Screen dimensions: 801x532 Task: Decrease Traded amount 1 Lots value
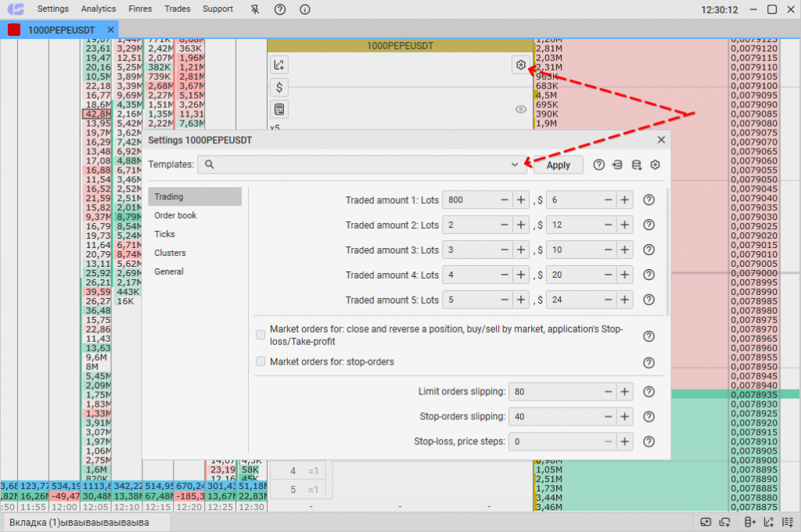[x=505, y=199]
